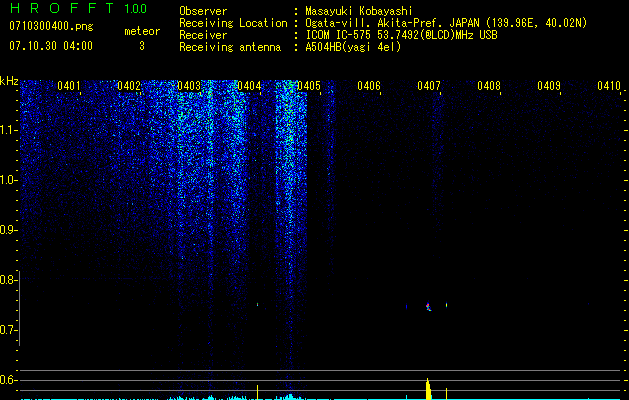
Task: Click the 'meteor' count label
Action: (142, 31)
